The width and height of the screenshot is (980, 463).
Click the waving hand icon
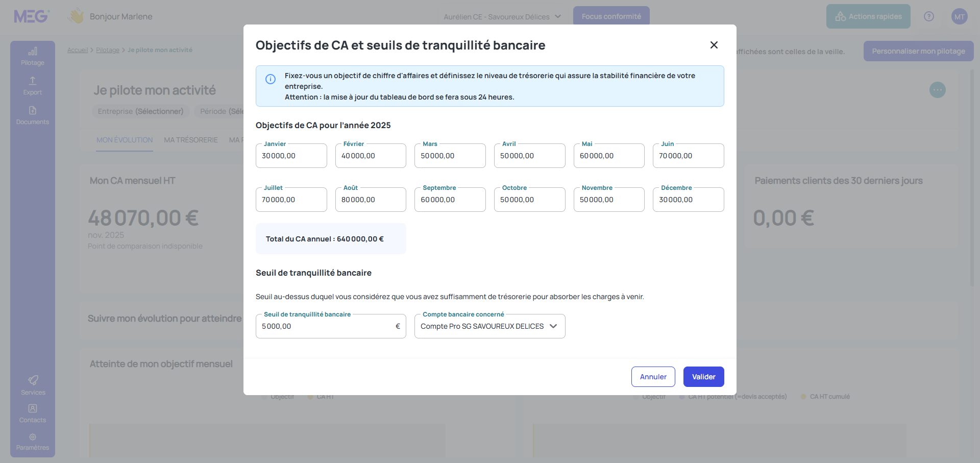point(77,16)
